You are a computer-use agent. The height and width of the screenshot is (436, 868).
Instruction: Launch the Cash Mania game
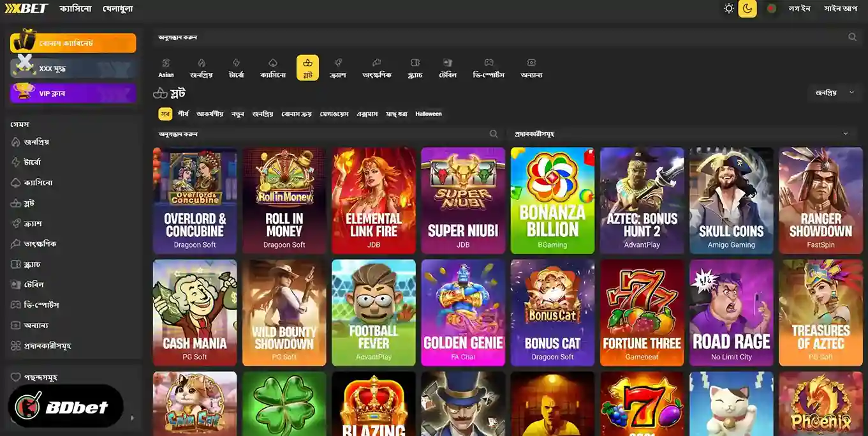click(195, 313)
